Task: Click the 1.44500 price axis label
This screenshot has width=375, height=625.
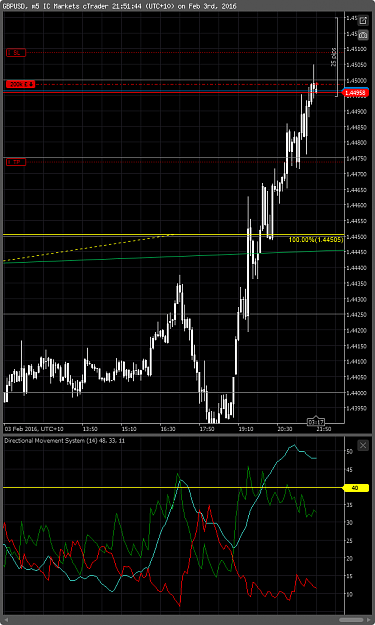Action: [x=356, y=237]
